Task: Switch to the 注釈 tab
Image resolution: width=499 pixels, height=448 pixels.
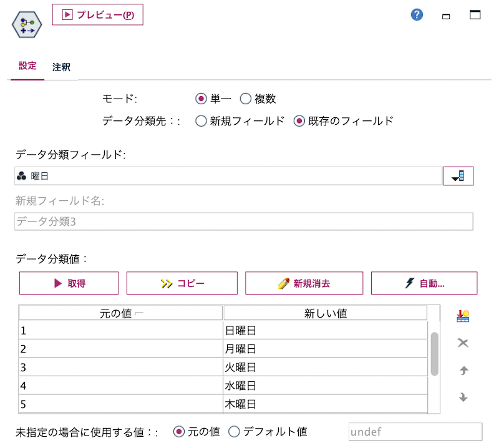Action: pos(60,67)
